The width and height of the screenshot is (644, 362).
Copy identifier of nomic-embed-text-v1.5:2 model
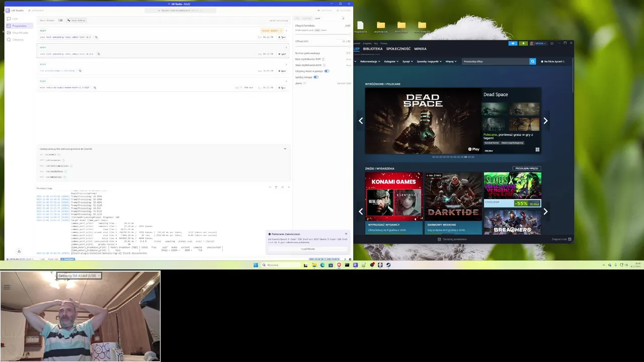coord(99,54)
